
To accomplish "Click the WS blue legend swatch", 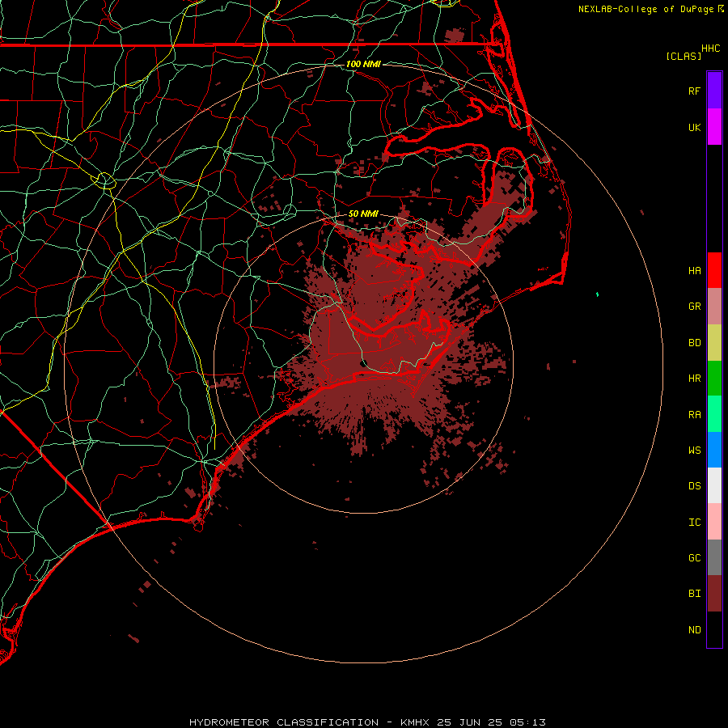I will 714,450.
